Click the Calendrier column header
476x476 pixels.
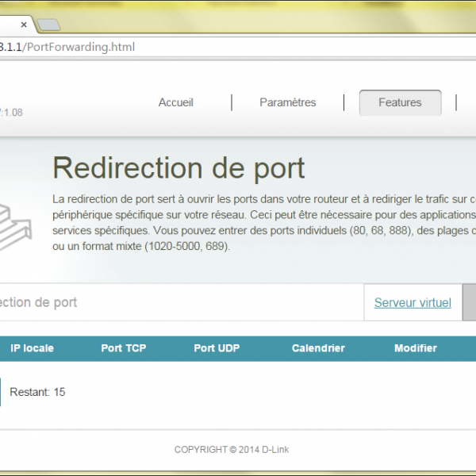coord(318,348)
